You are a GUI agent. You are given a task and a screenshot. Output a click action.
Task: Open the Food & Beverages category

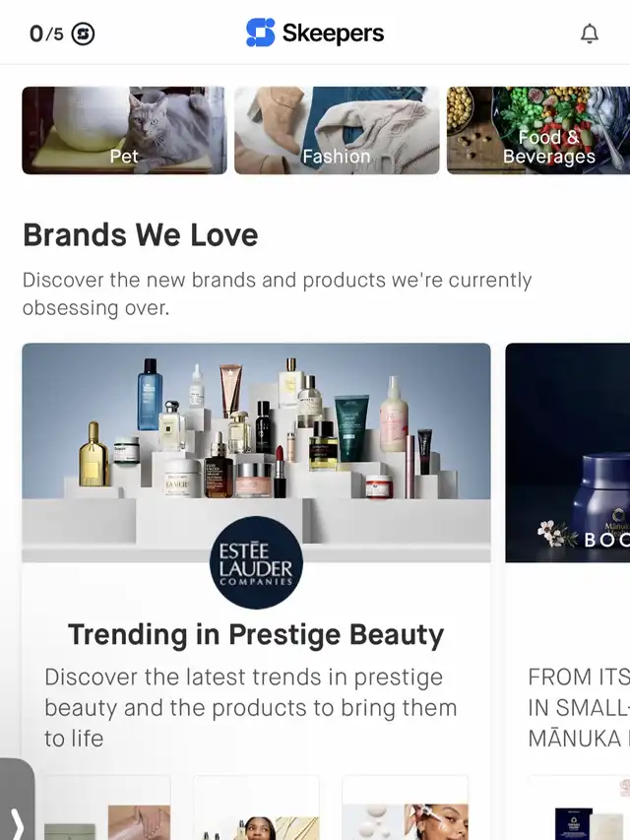click(x=538, y=130)
